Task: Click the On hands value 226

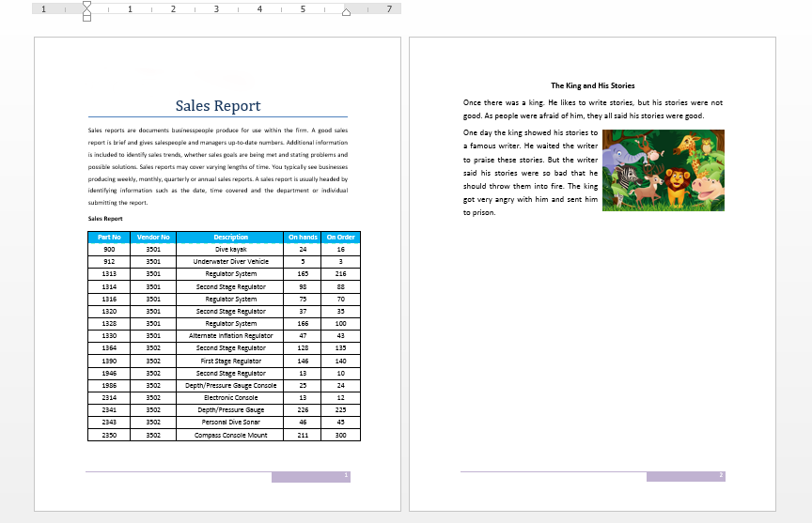Action: pos(303,409)
